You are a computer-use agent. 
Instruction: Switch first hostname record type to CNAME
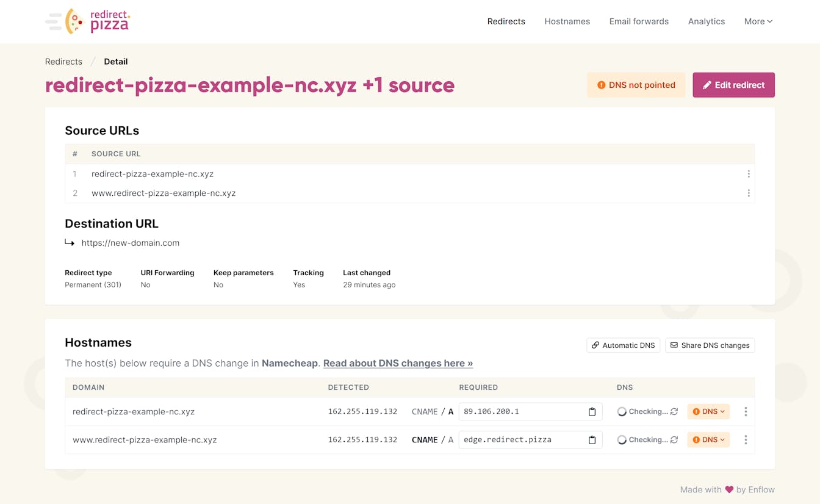[x=425, y=412]
